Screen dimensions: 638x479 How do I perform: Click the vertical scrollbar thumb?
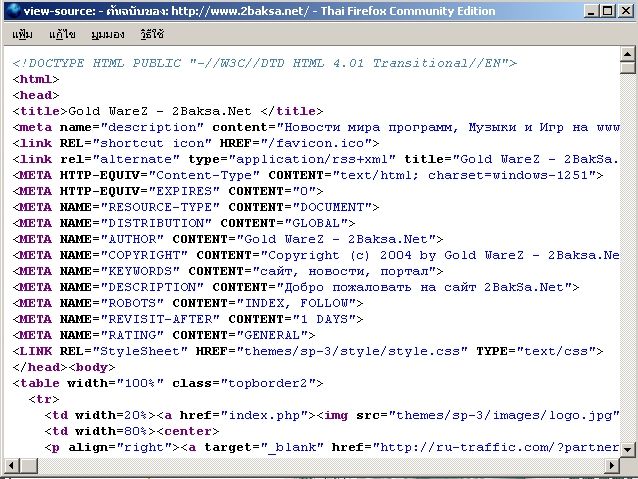(x=627, y=67)
